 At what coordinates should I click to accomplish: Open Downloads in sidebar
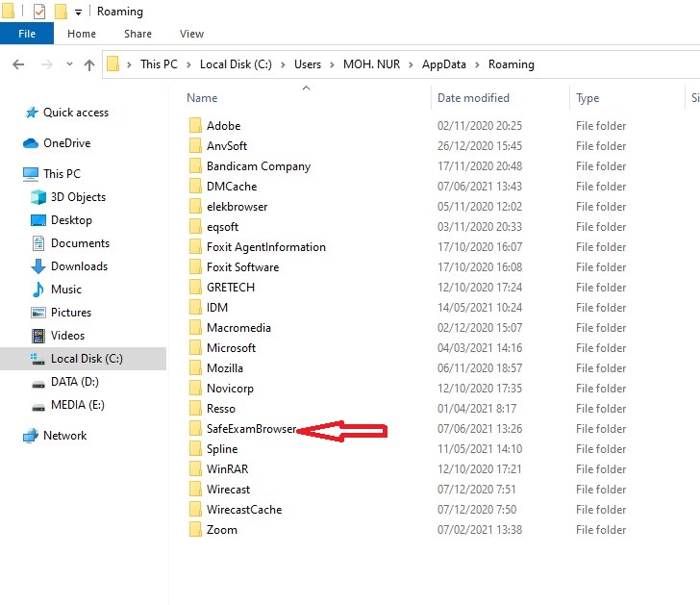tap(80, 266)
